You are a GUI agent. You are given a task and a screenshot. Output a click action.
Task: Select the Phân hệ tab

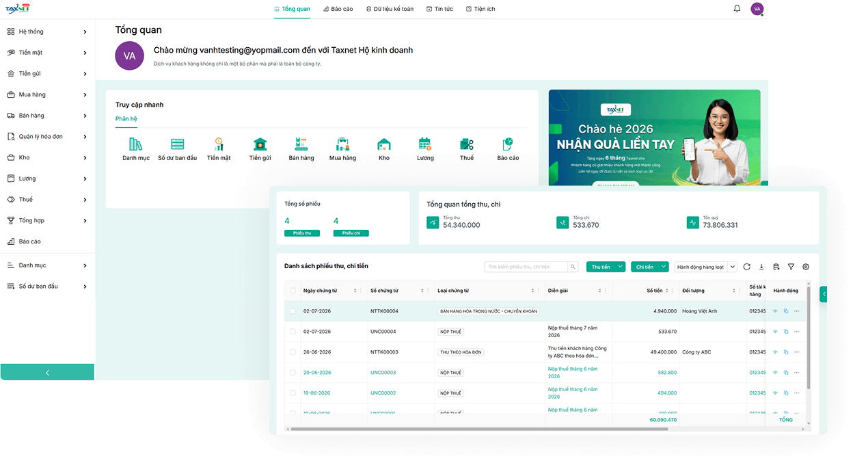pyautogui.click(x=126, y=119)
